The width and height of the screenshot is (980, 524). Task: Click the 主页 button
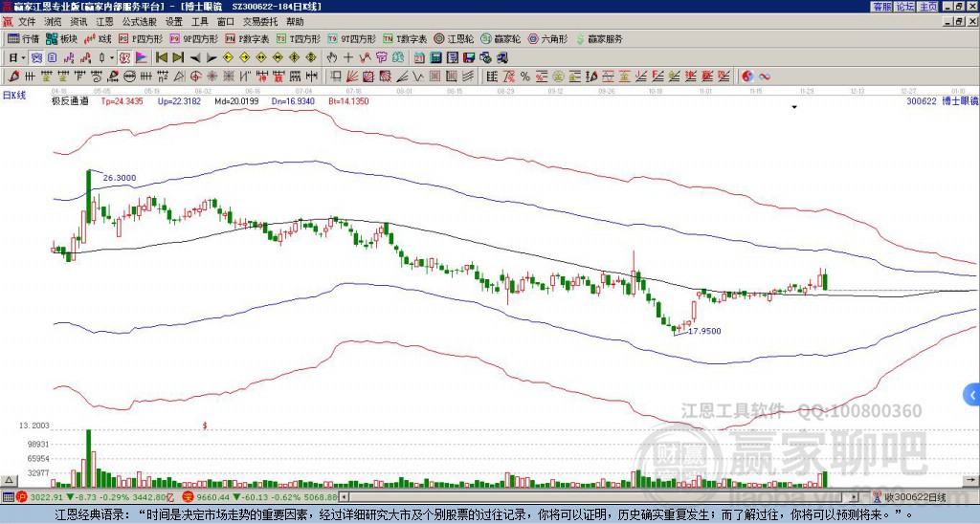click(x=928, y=7)
